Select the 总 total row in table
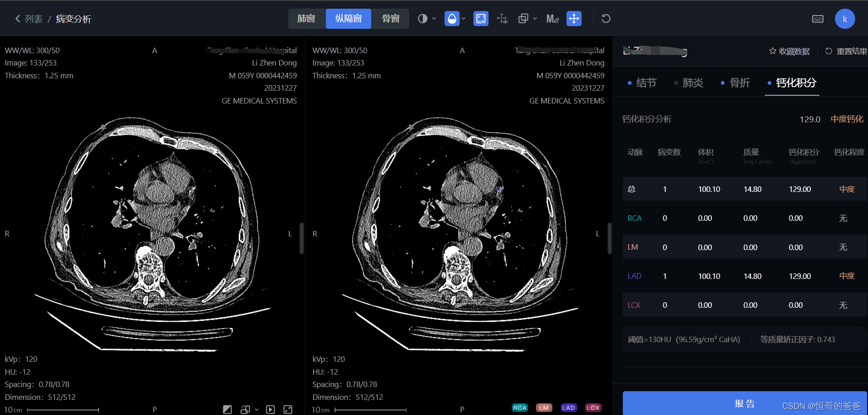Image resolution: width=868 pixels, height=415 pixels. point(745,189)
